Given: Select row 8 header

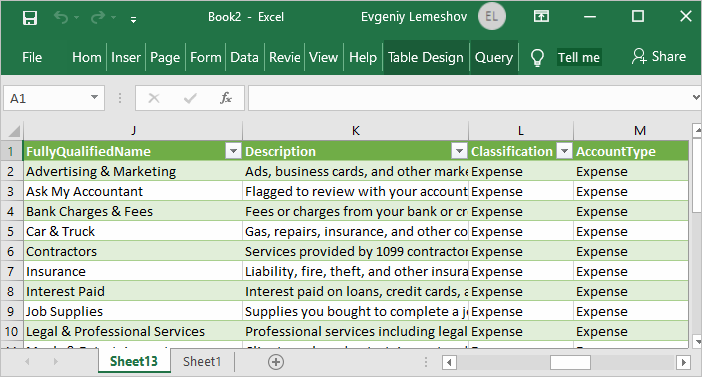Looking at the screenshot, I should coord(11,291).
